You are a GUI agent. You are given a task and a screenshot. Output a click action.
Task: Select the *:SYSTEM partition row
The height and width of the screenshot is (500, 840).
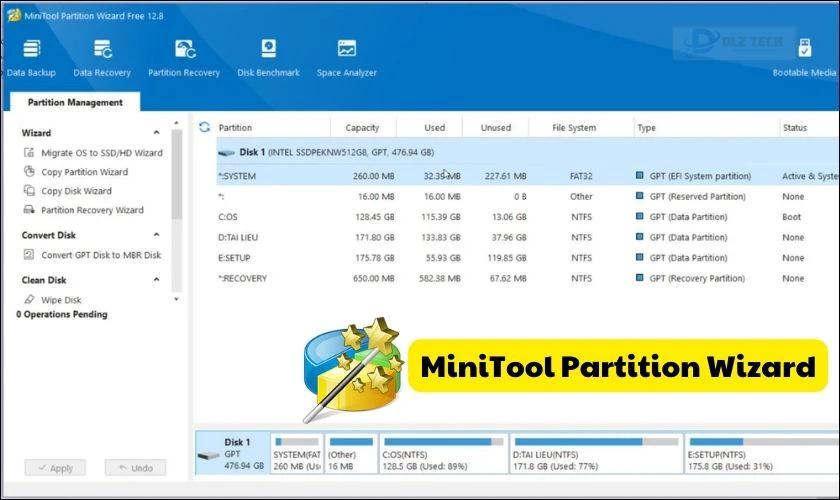tap(528, 176)
